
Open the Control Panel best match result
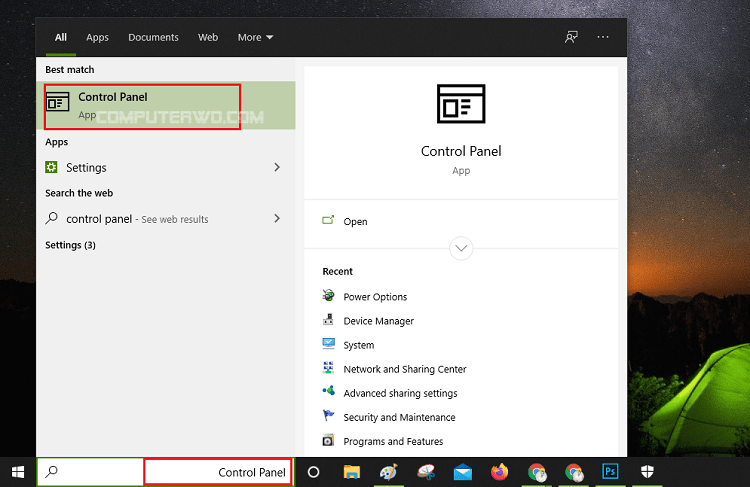point(165,106)
